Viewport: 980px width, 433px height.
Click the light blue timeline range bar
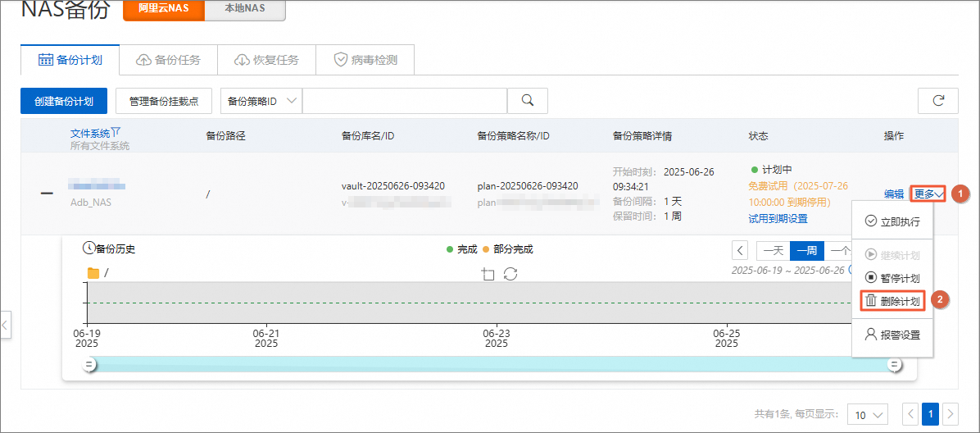click(x=492, y=364)
